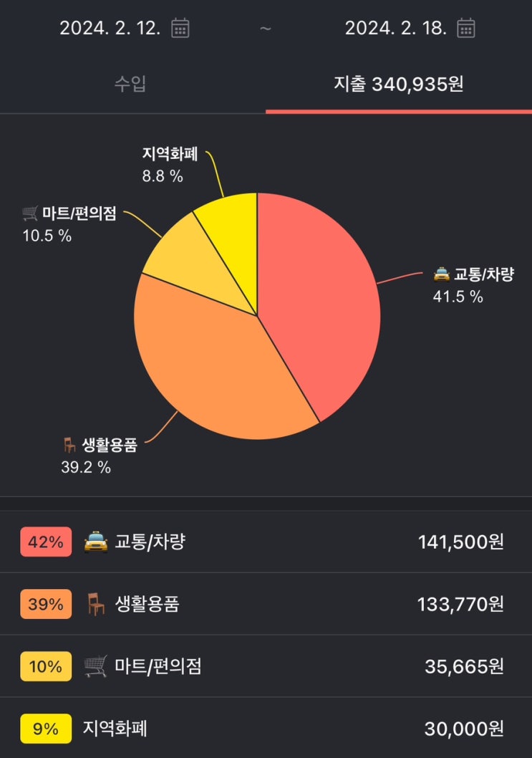Image resolution: width=532 pixels, height=758 pixels.
Task: Click yellow 9% percentage badge
Action: pos(46,729)
